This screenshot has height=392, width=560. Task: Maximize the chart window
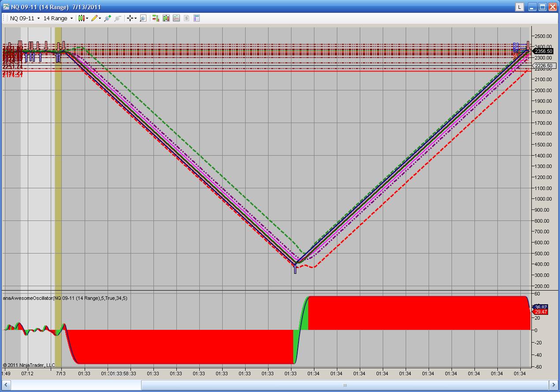coord(543,7)
